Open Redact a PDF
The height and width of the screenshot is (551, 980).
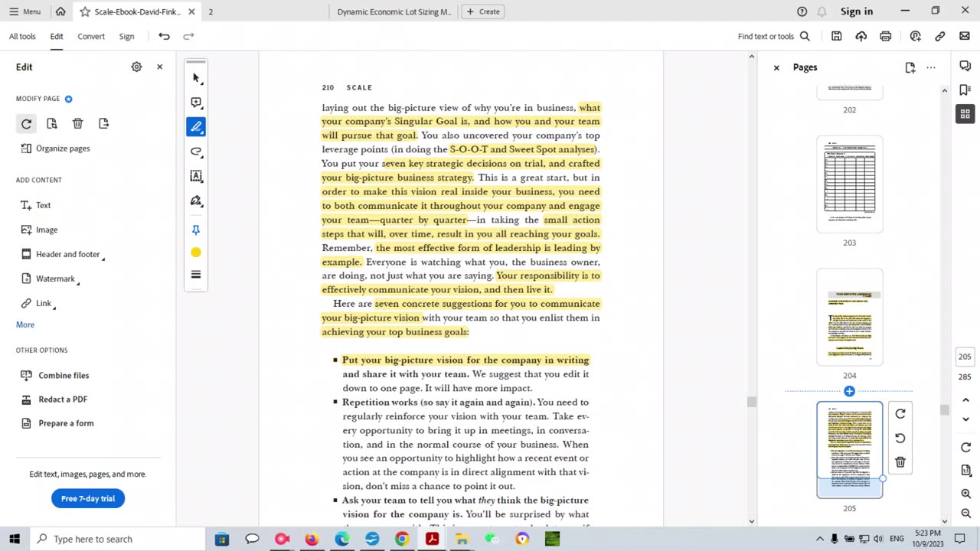tap(54, 399)
